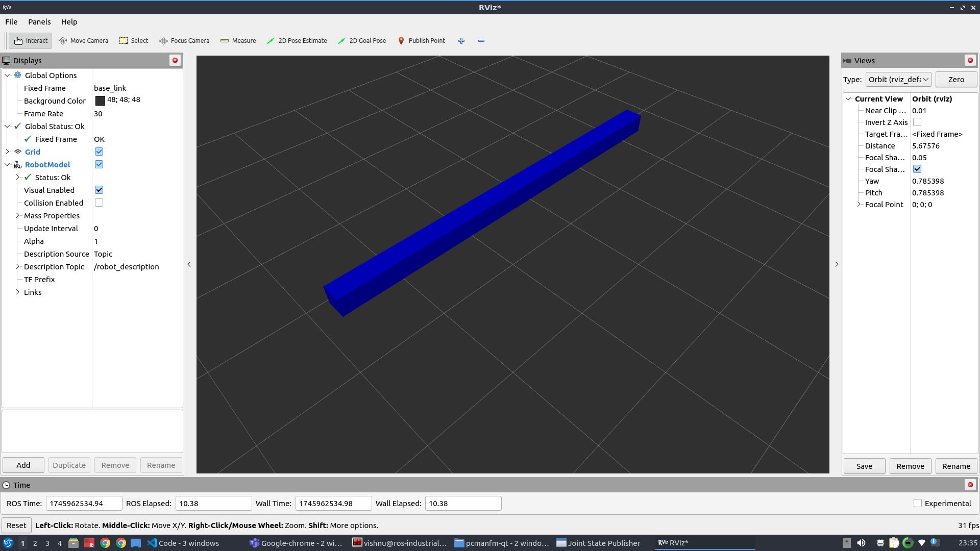The image size is (980, 551).
Task: Choose the Measure tool
Action: point(238,41)
